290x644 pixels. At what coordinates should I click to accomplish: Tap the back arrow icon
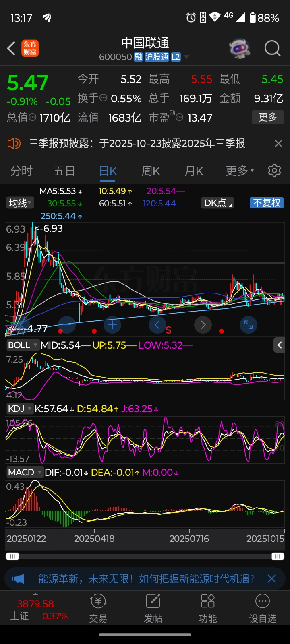(11, 49)
